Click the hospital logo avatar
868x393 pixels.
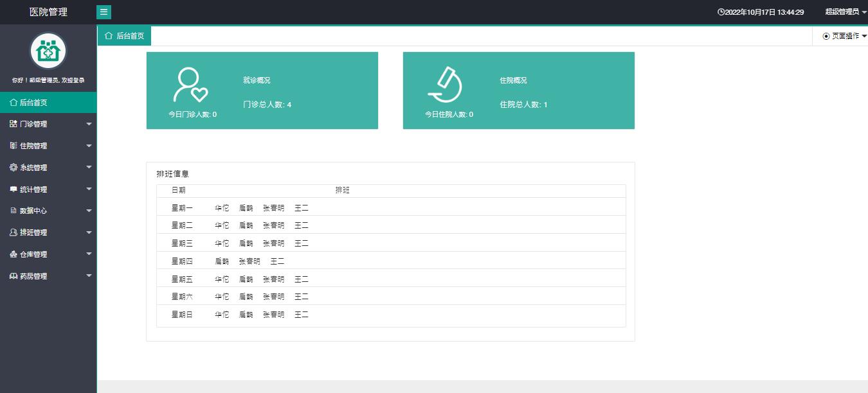[x=48, y=51]
